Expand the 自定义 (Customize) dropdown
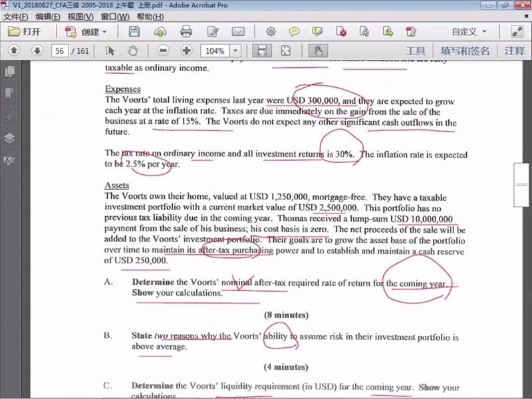This screenshot has width=532, height=399. (469, 31)
